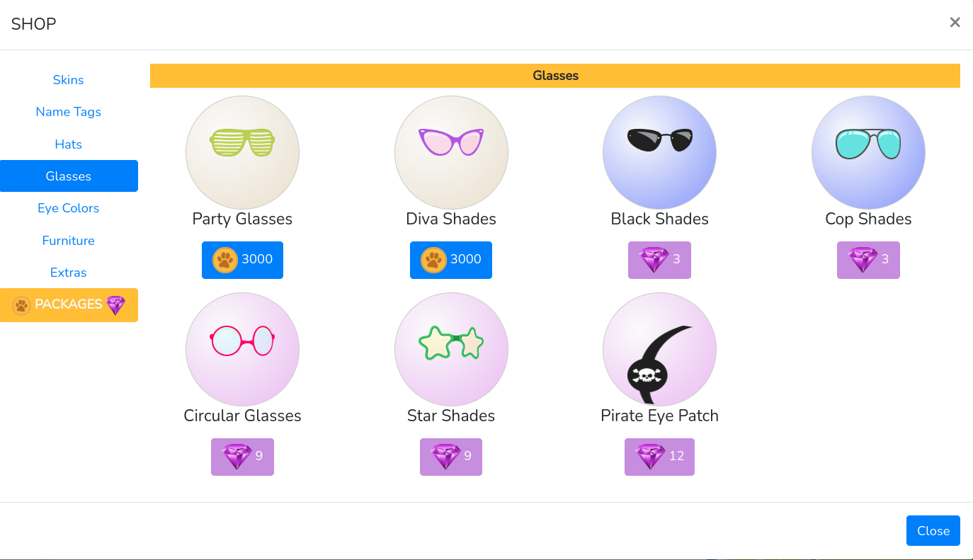This screenshot has width=973, height=560.
Task: Select the Diva Shades item icon
Action: (x=451, y=153)
